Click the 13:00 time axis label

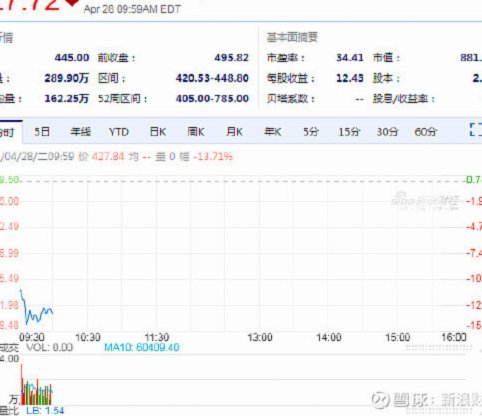pos(260,337)
